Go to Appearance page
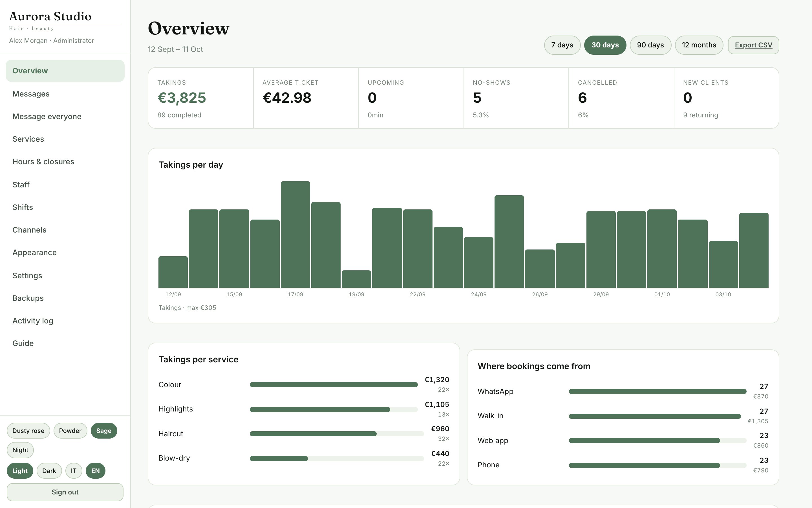 (65, 252)
